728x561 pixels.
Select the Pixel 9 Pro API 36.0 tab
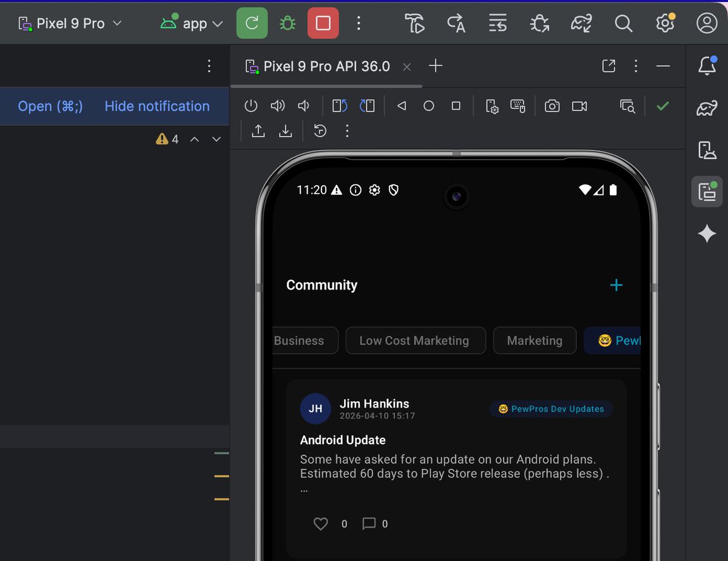pos(326,66)
